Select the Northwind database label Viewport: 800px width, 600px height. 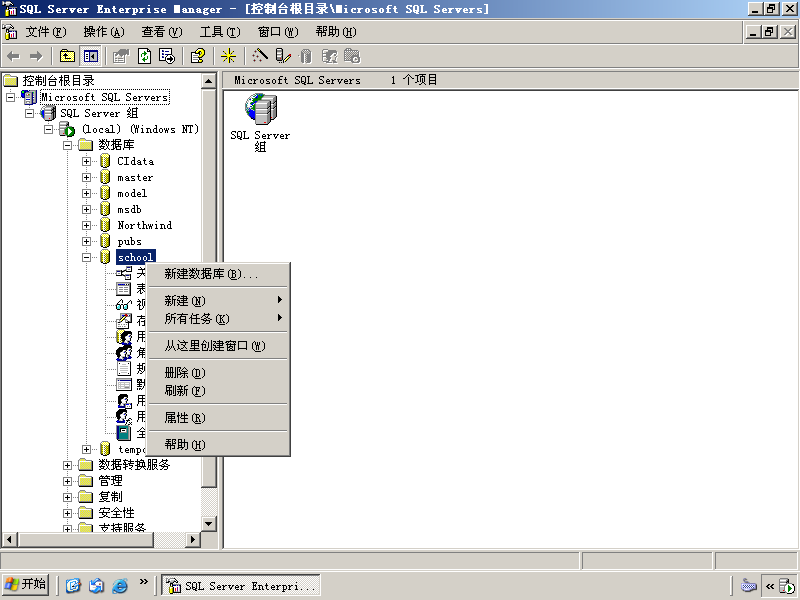[x=144, y=226]
